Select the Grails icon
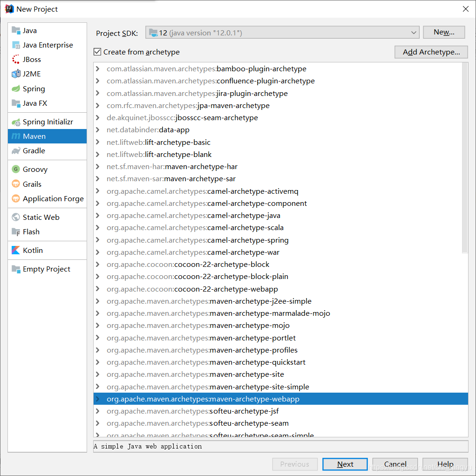 tap(16, 184)
